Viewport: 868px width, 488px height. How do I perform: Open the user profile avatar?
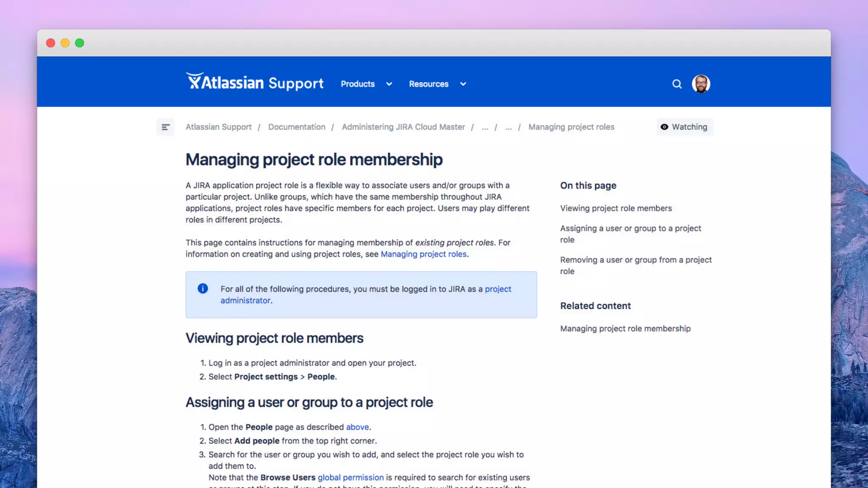pos(701,84)
